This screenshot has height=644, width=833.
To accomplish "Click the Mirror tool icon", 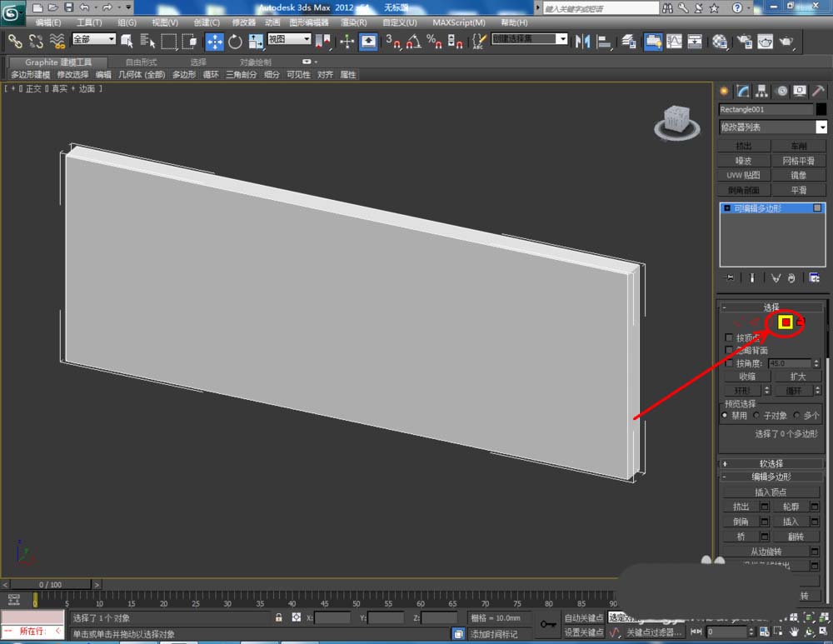I will 583,41.
